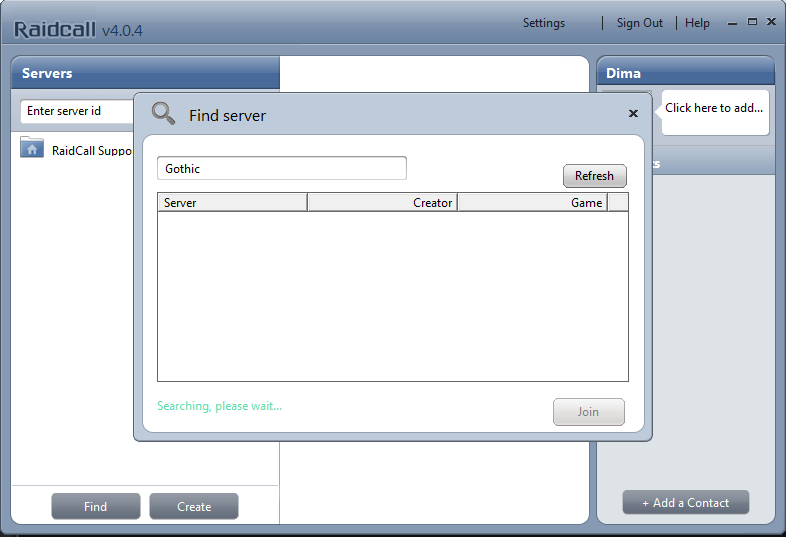The image size is (786, 537).
Task: Sort by the Creator column header
Action: coord(382,203)
